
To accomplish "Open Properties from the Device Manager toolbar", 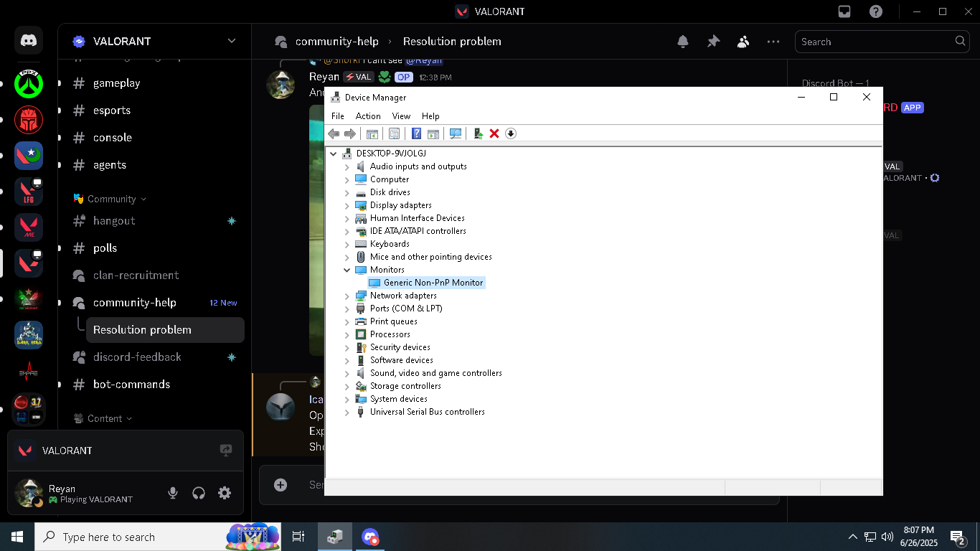I will pos(394,133).
